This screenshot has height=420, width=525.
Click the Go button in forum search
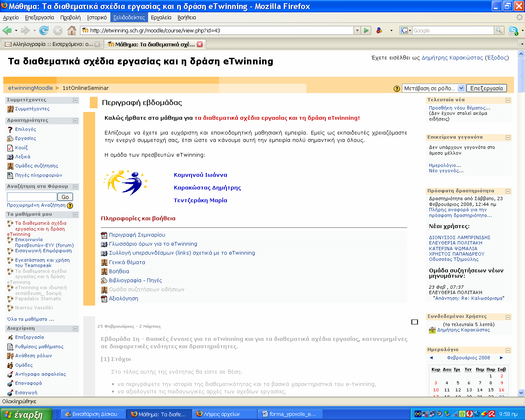(x=65, y=197)
